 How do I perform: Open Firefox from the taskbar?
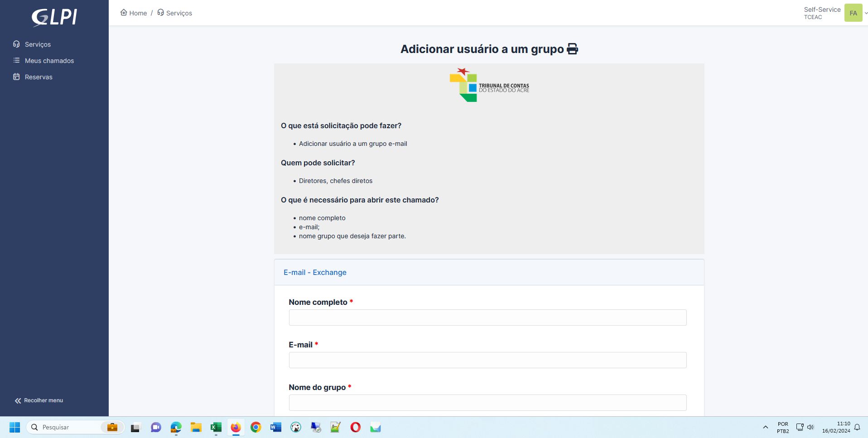[236, 427]
